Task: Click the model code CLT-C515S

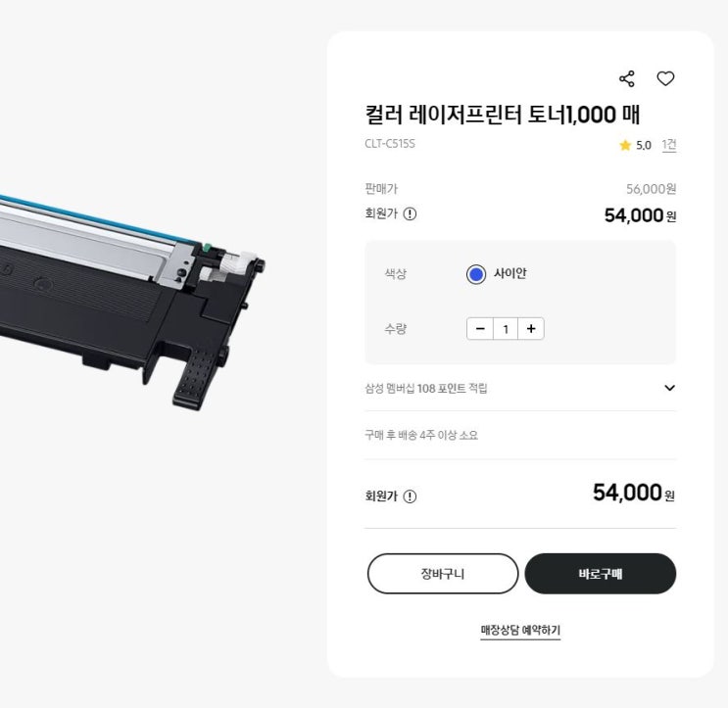Action: tap(390, 143)
